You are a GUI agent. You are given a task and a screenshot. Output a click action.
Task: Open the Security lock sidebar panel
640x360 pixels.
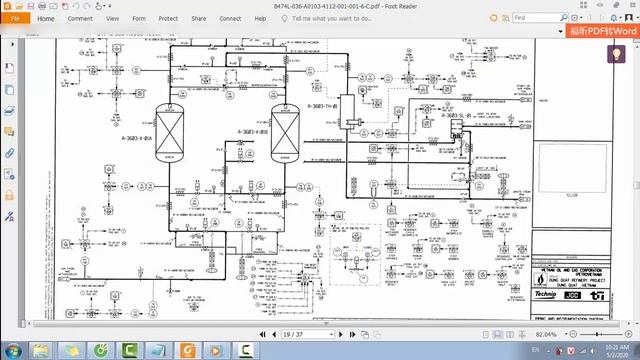[9, 195]
